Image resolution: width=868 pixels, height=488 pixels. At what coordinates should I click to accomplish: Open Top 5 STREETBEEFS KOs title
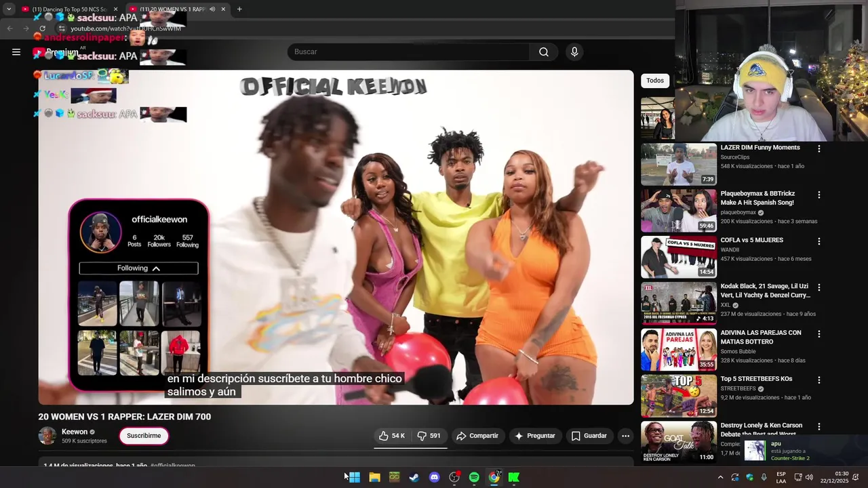756,379
